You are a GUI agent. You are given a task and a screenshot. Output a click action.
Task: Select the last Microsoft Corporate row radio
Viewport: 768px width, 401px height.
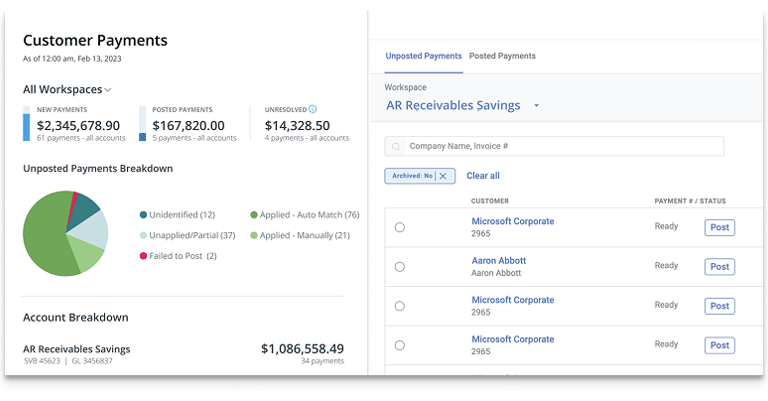[400, 345]
